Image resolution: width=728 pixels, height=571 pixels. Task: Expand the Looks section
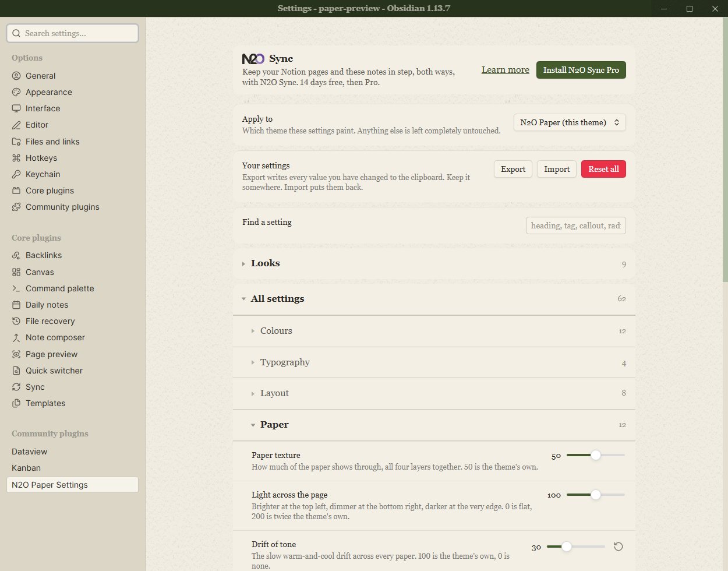[434, 263]
